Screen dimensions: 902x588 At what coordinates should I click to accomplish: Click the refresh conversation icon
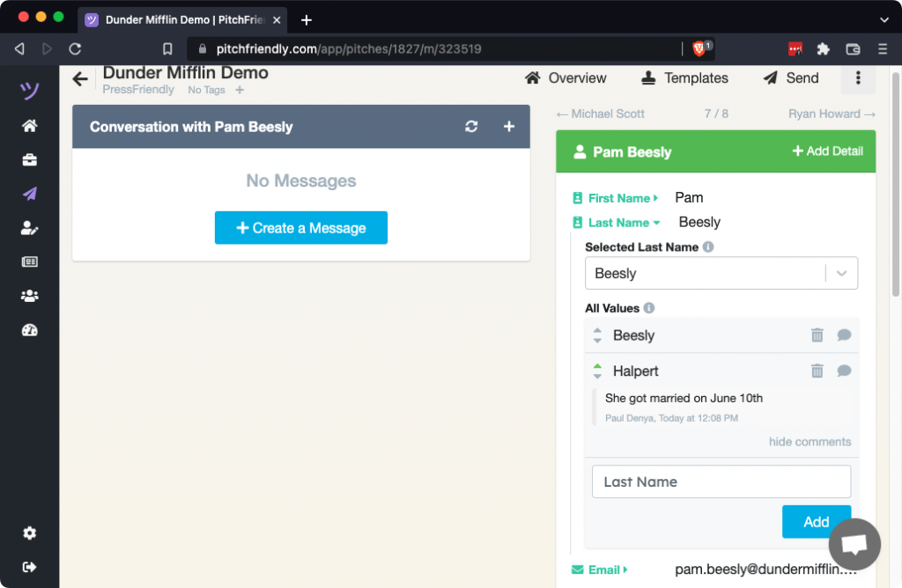[471, 127]
